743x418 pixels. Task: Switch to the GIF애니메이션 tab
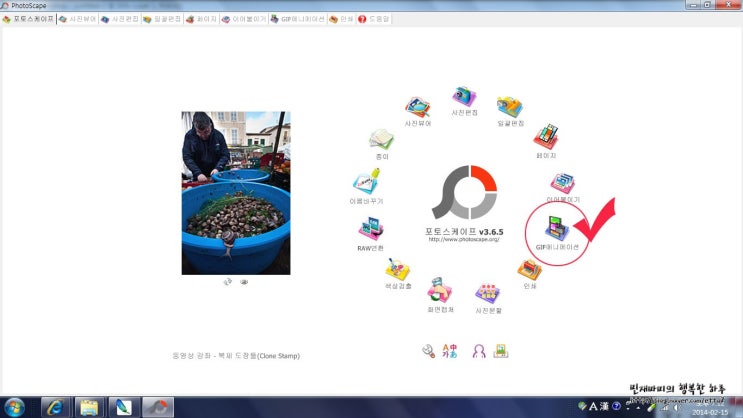point(298,19)
